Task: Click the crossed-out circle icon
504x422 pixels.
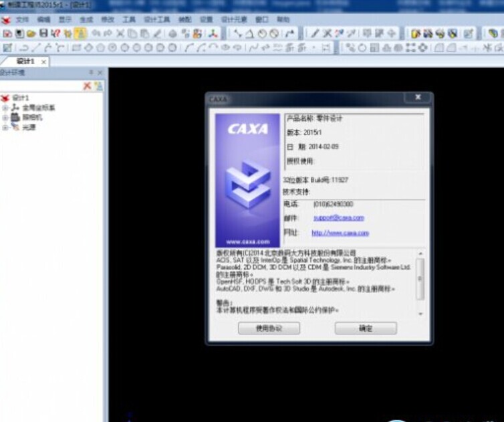Action: point(274,33)
